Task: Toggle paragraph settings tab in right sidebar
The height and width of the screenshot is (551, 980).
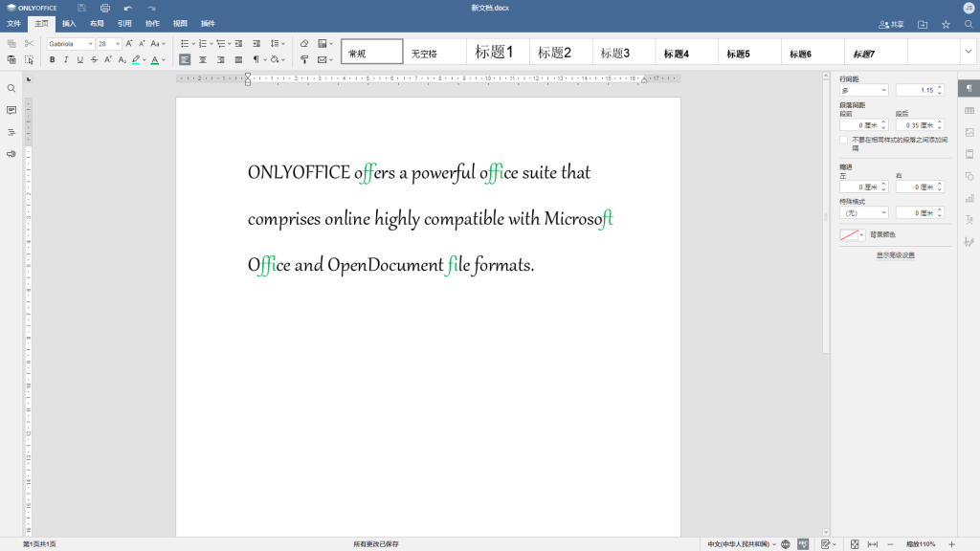Action: tap(969, 89)
